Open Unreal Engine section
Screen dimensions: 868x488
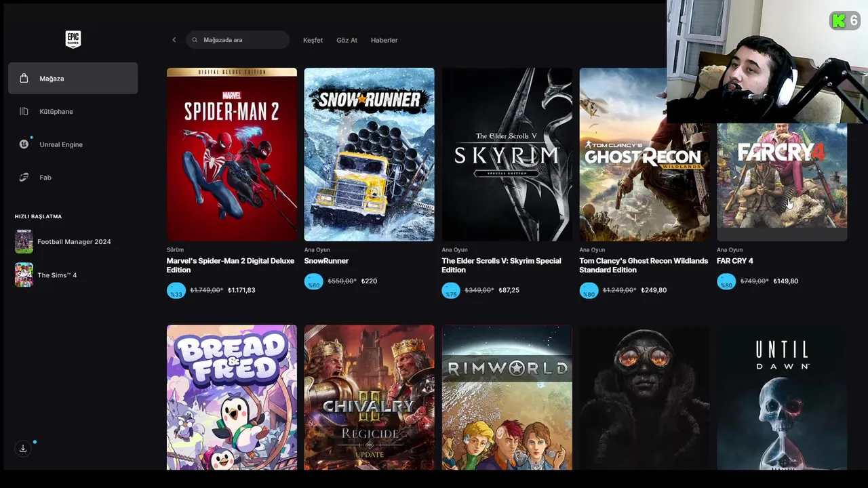[73, 144]
